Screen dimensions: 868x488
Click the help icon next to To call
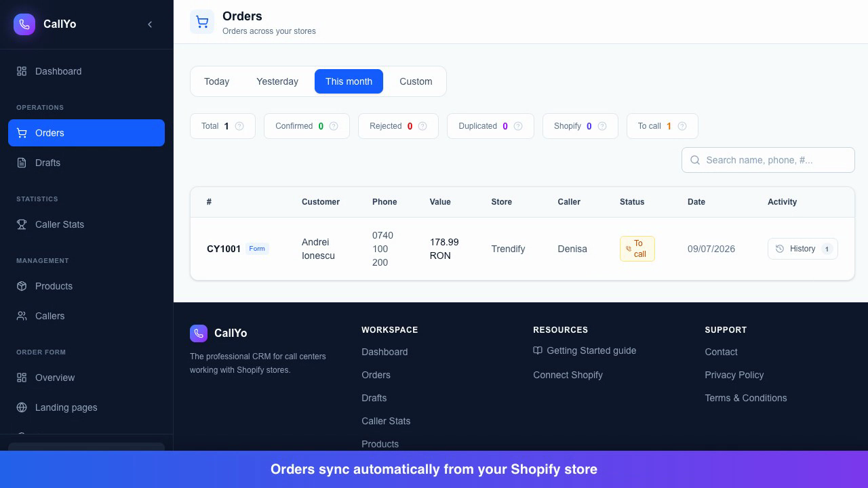pyautogui.click(x=682, y=126)
